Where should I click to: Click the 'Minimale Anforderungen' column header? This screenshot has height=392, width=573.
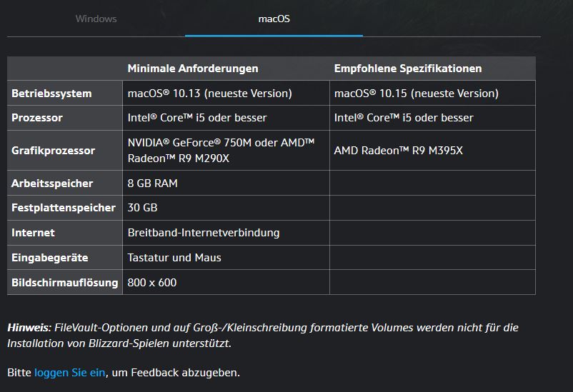click(x=193, y=69)
